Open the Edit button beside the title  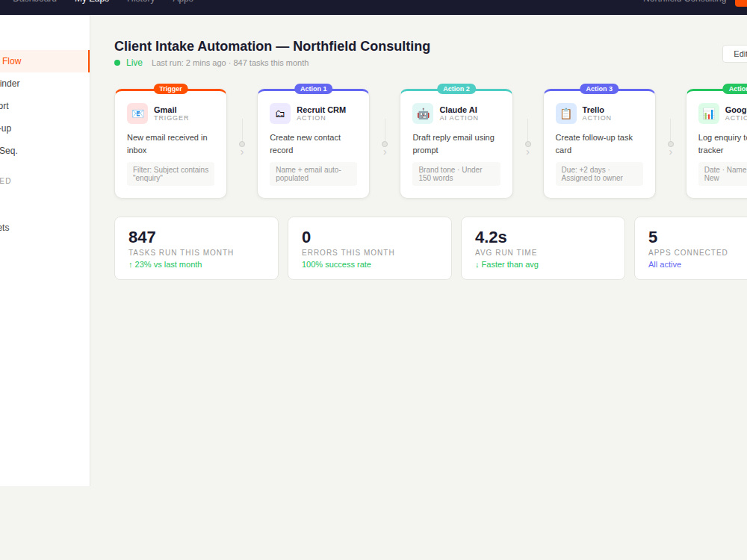coord(735,54)
